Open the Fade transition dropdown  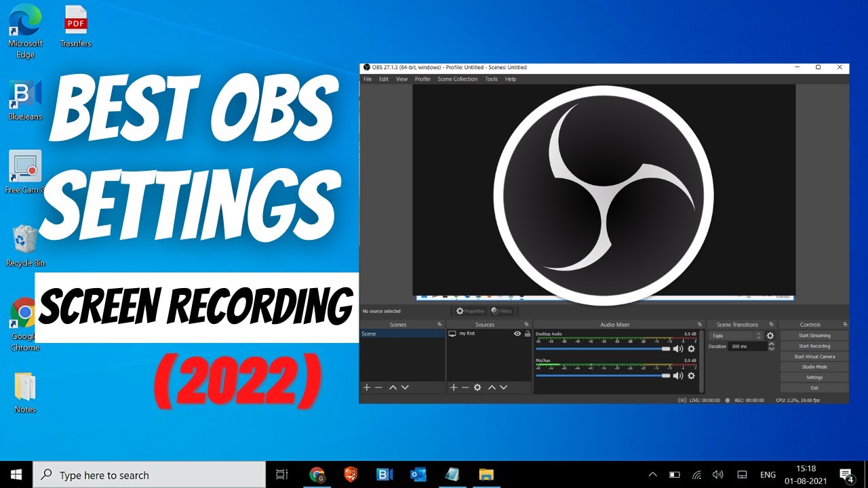click(x=736, y=335)
